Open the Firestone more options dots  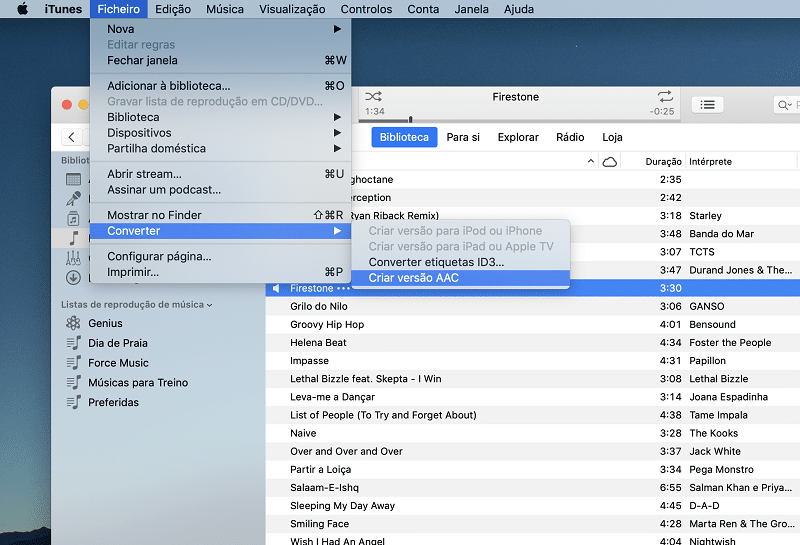343,288
